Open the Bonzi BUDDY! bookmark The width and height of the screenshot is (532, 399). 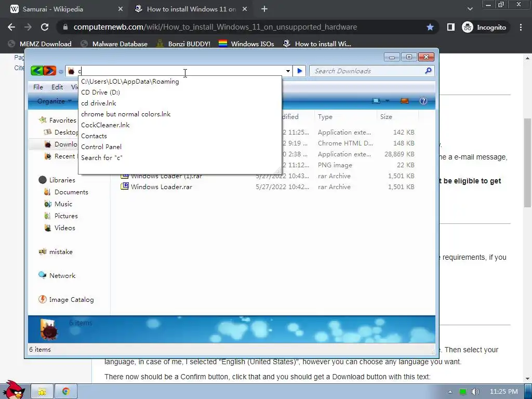click(183, 44)
